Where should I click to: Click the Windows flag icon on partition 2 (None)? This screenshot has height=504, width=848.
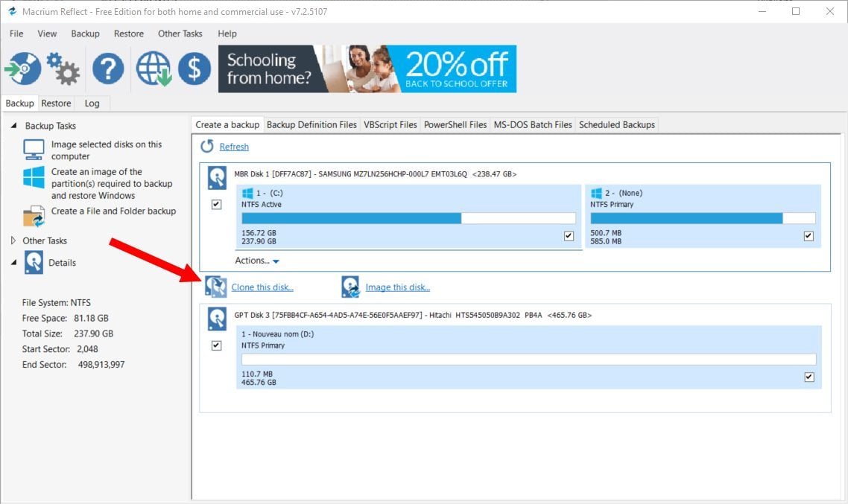coord(597,193)
